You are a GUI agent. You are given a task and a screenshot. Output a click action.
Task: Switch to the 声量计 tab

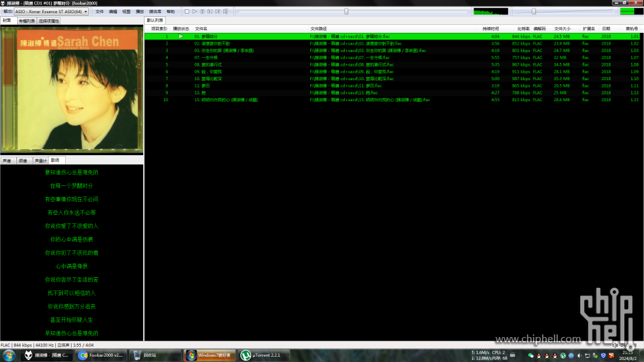click(x=41, y=160)
